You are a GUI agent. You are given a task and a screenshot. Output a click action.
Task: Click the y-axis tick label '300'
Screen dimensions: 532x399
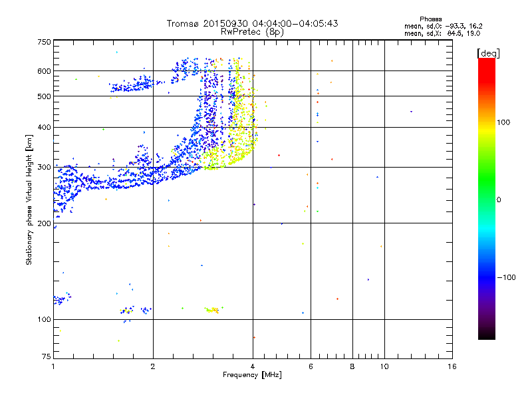(44, 168)
